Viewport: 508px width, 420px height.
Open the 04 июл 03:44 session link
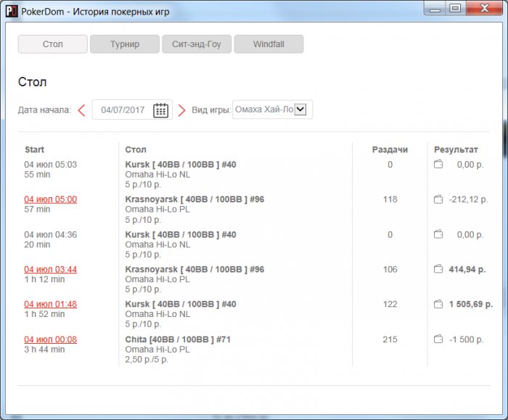pyautogui.click(x=51, y=269)
